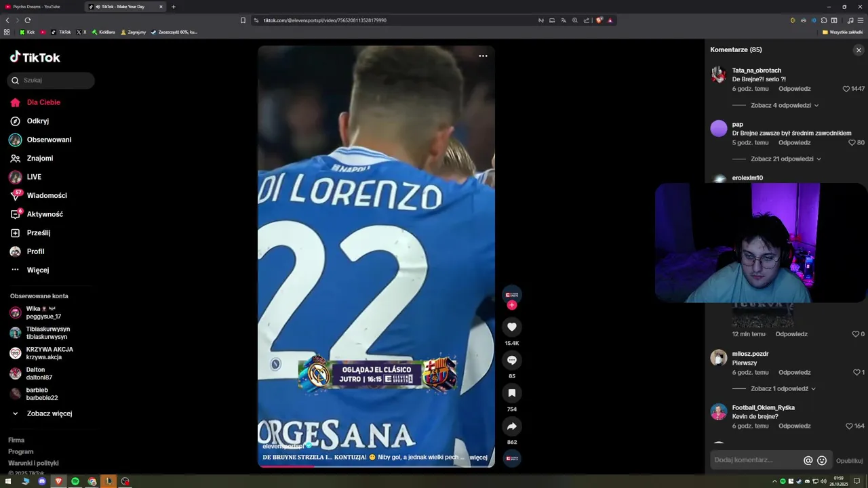The width and height of the screenshot is (868, 488).
Task: Like the 12 min temu comment
Action: click(x=855, y=334)
